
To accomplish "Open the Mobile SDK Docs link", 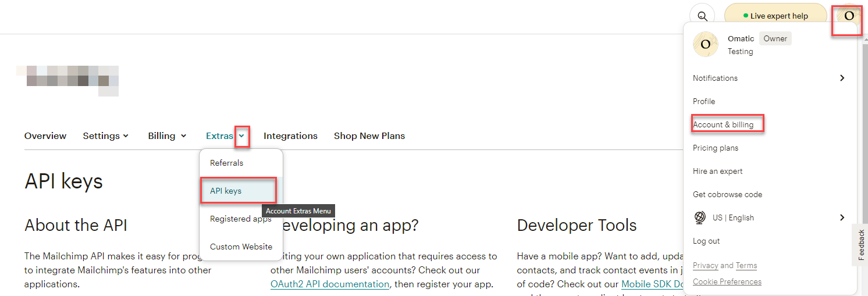I will [x=652, y=284].
